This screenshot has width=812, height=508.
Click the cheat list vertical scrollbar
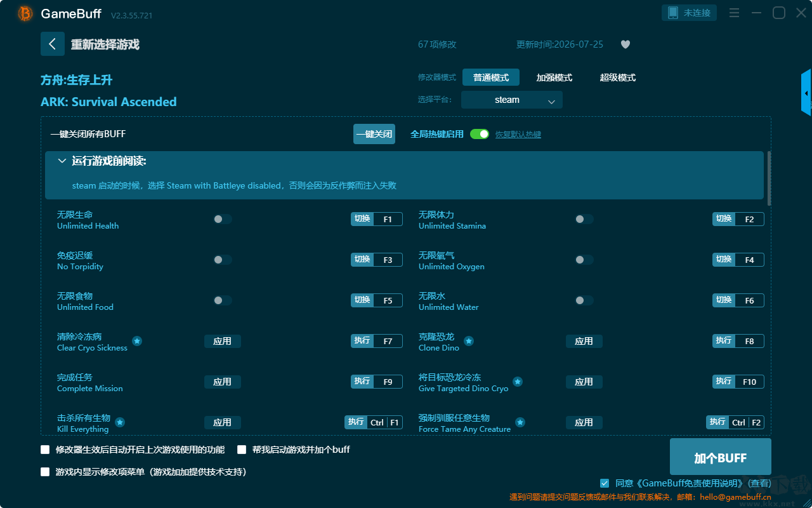pos(769,178)
